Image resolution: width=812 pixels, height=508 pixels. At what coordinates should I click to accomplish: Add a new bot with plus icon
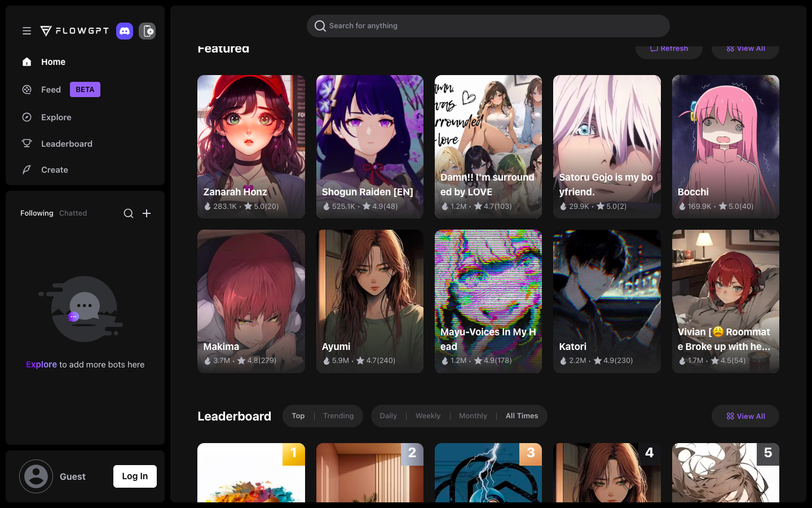(147, 213)
